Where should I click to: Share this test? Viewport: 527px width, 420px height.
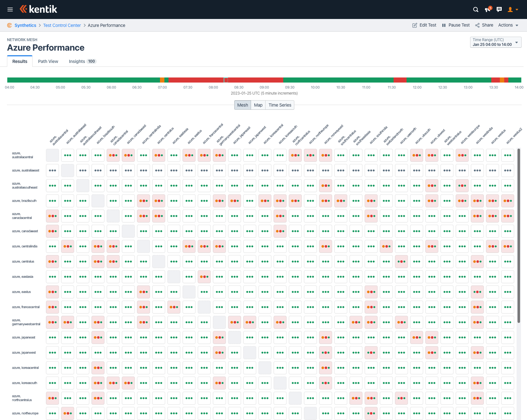tap(484, 25)
